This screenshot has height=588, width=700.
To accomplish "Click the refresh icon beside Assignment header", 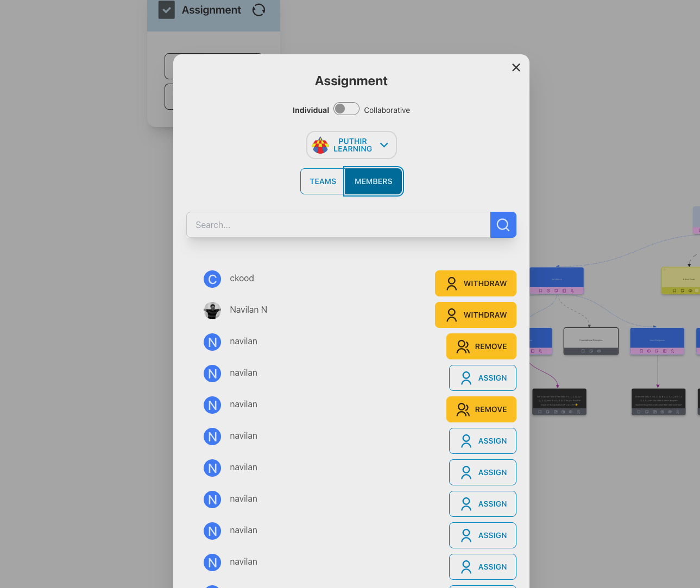I will [258, 10].
